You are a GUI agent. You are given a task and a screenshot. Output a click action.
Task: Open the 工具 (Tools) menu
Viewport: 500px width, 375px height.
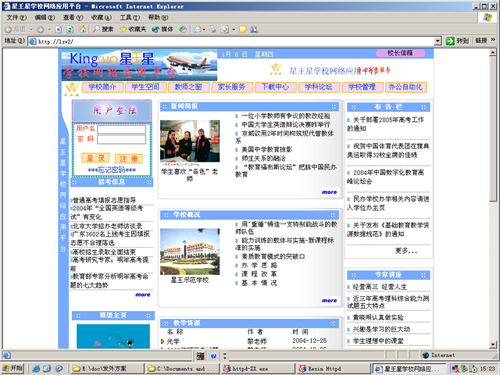click(x=130, y=17)
